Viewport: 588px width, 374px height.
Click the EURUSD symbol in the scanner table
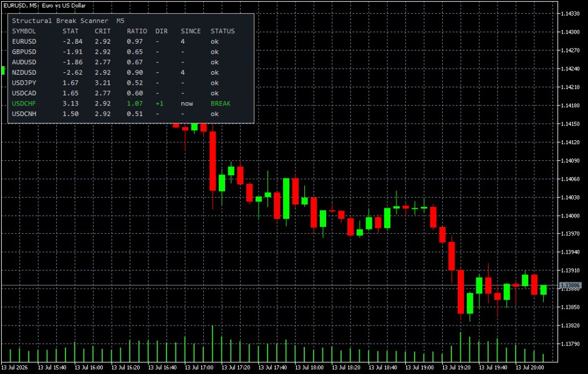pyautogui.click(x=24, y=42)
